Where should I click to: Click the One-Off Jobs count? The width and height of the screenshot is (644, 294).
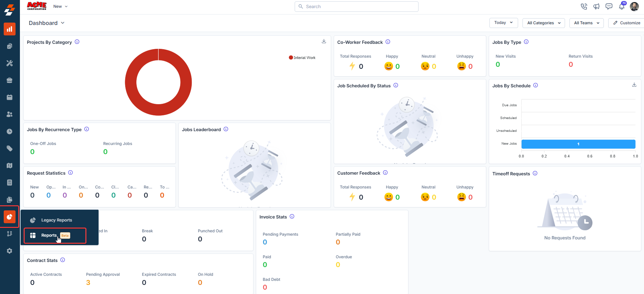(32, 152)
